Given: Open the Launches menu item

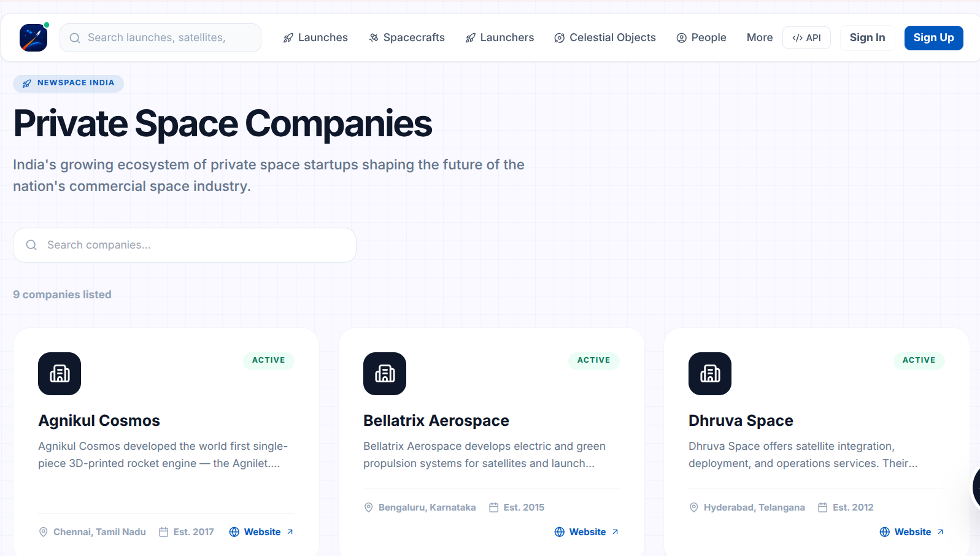Looking at the screenshot, I should (315, 38).
